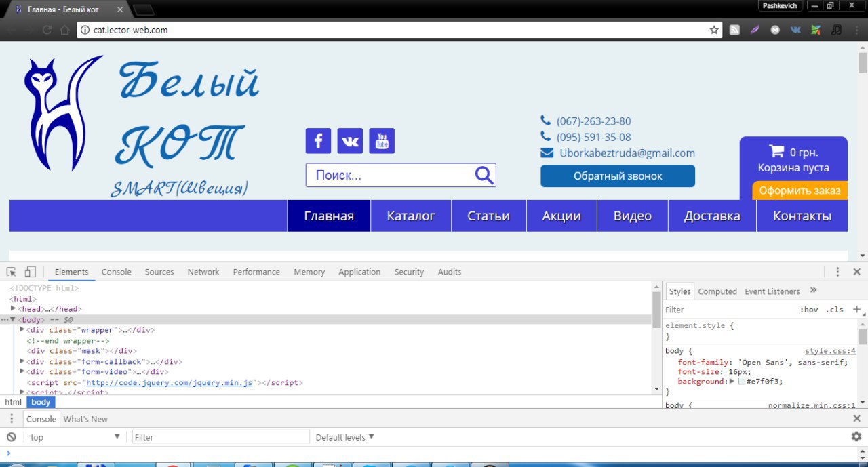Open the style.css:4 source link
This screenshot has height=467, width=868.
(x=830, y=351)
